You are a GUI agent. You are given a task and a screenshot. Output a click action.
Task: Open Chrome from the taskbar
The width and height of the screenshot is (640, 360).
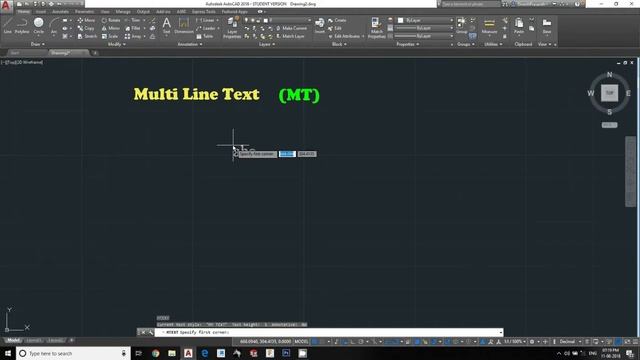pos(156,353)
